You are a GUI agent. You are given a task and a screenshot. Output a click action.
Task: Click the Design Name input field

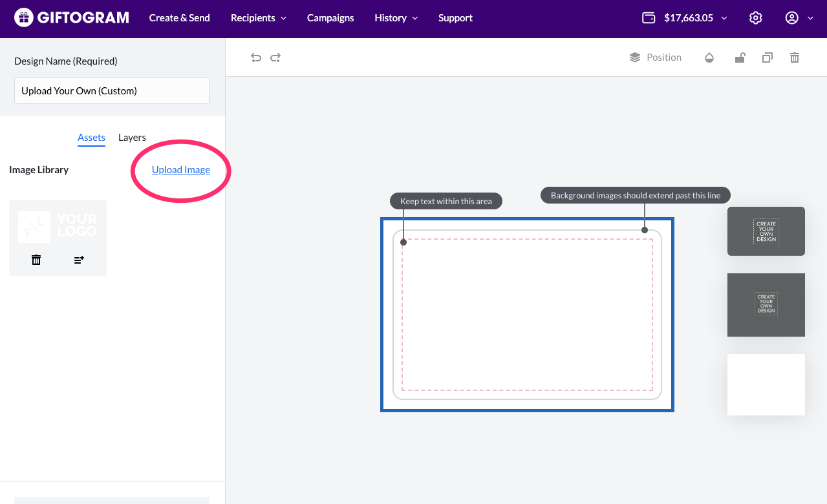pos(112,90)
